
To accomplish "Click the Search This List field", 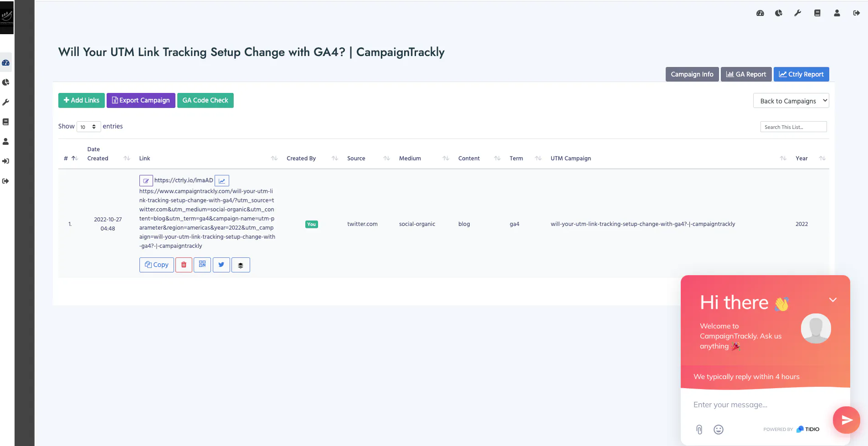I will pyautogui.click(x=793, y=127).
